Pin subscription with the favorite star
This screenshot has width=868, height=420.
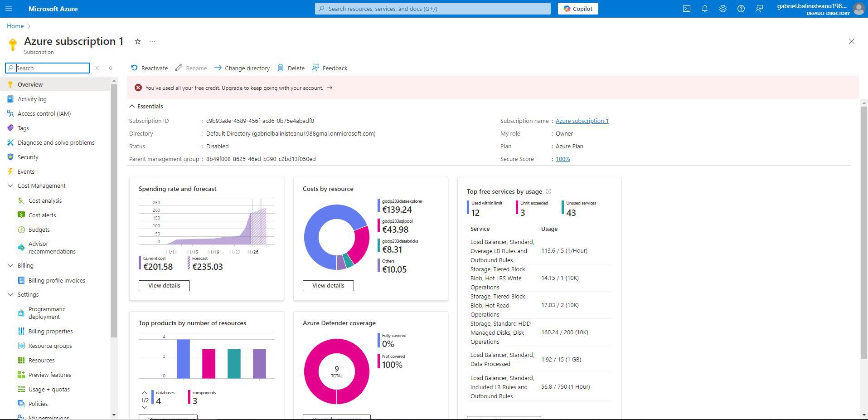138,41
